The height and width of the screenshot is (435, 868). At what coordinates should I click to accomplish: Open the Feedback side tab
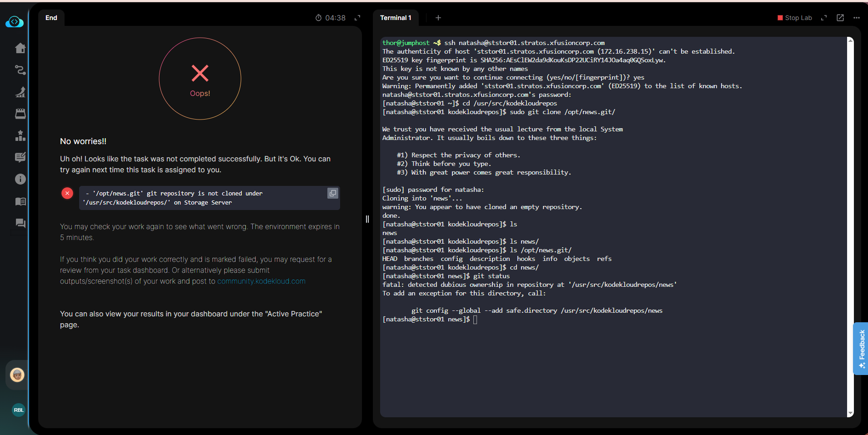click(x=861, y=349)
